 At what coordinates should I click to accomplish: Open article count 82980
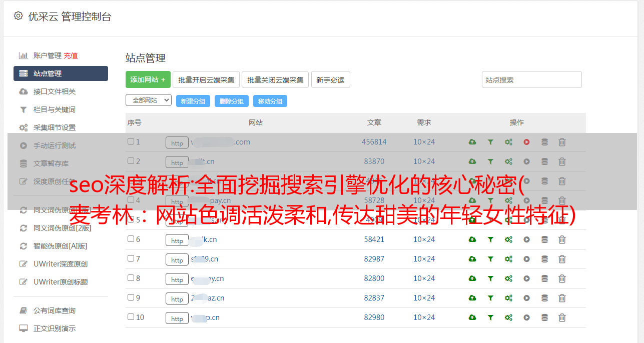[374, 317]
